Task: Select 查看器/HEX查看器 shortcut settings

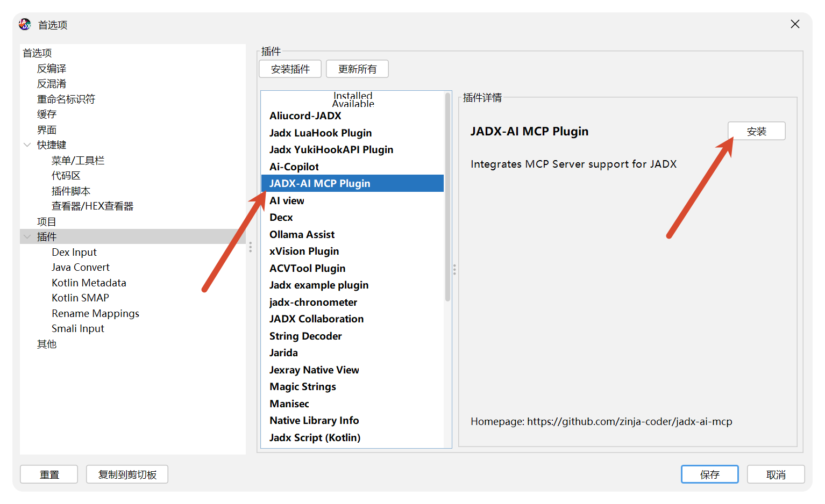Action: click(93, 206)
